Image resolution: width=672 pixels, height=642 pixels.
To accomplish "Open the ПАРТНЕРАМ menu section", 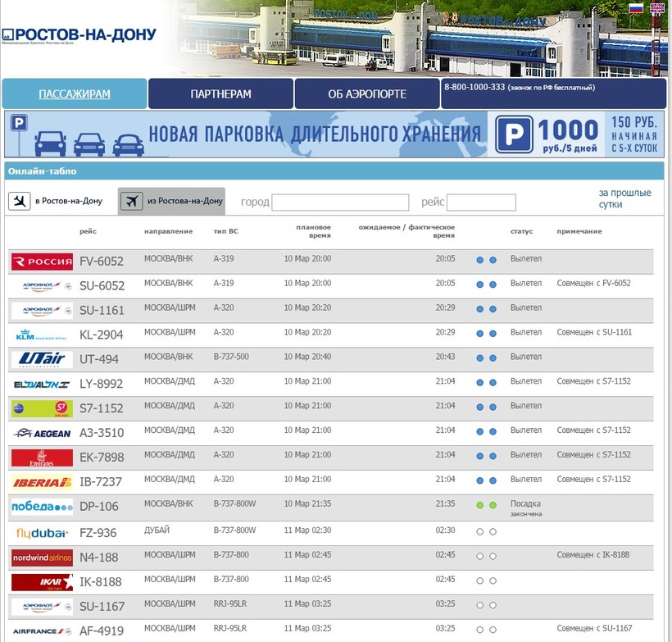I will (x=220, y=94).
